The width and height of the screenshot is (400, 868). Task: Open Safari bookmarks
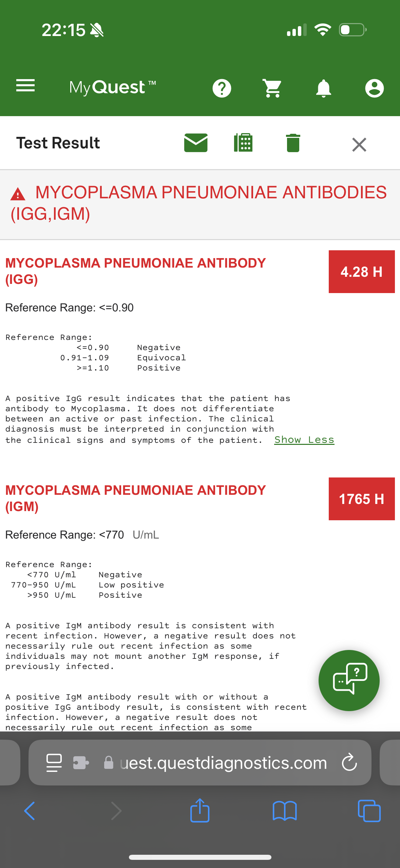pos(285,811)
